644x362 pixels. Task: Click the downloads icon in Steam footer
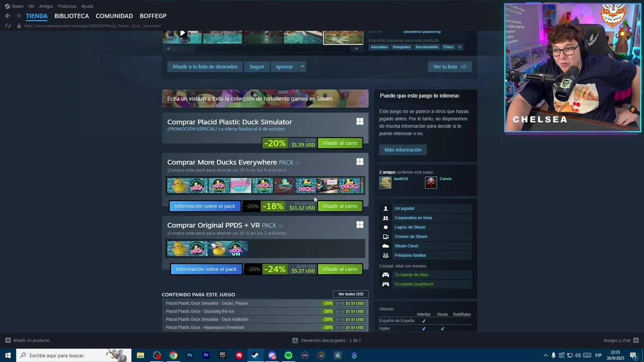point(295,340)
